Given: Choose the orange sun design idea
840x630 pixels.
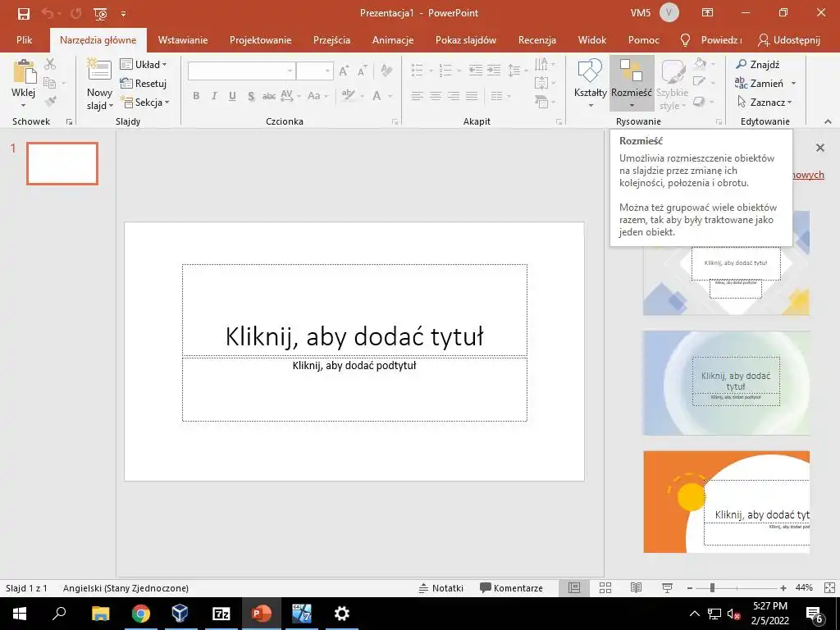Looking at the screenshot, I should (x=727, y=501).
